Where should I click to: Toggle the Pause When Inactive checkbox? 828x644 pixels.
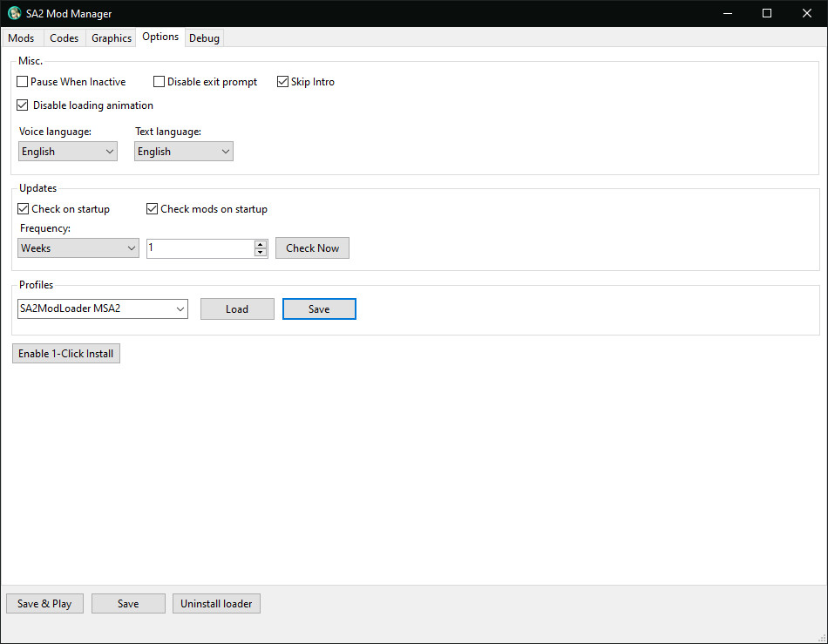coord(23,82)
